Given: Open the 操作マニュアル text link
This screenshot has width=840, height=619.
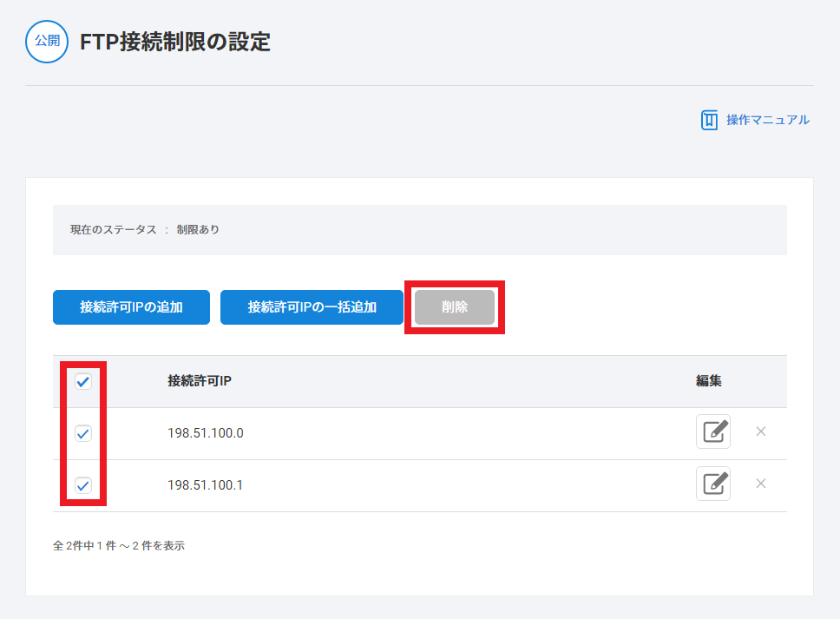Looking at the screenshot, I should [767, 120].
